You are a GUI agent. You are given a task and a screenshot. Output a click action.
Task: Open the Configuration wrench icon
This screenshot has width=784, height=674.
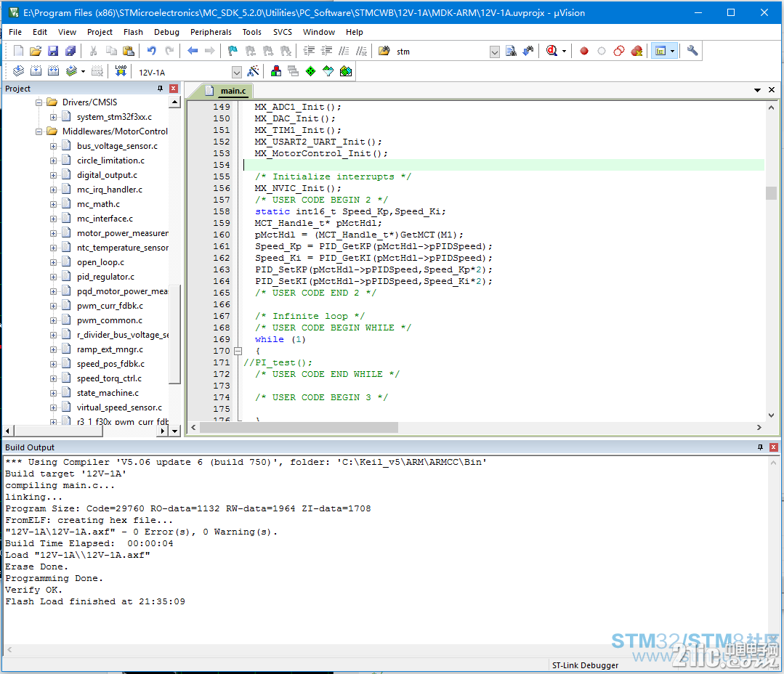coord(692,51)
